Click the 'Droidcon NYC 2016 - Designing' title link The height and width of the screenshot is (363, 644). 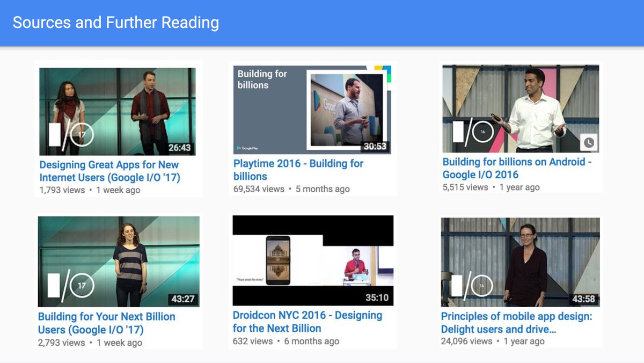(x=308, y=322)
